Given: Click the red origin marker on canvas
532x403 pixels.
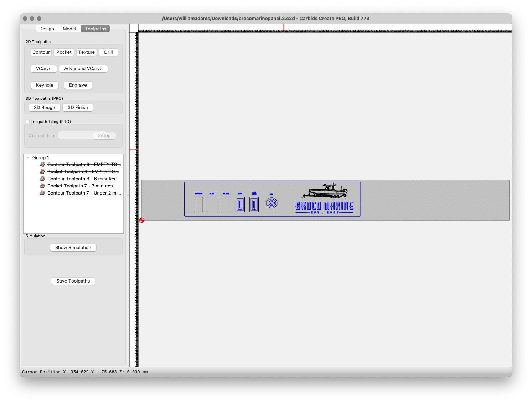Looking at the screenshot, I should 142,220.
